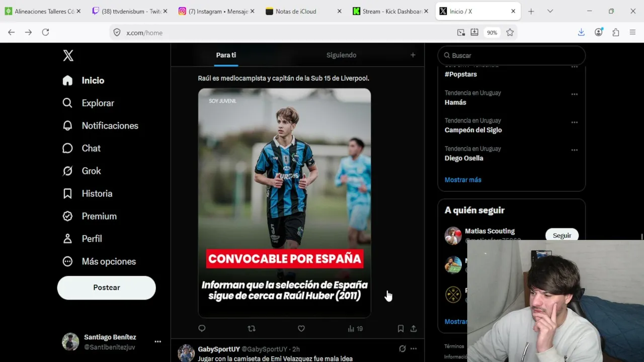
Task: Click the X logo in sidebar
Action: coord(68,55)
